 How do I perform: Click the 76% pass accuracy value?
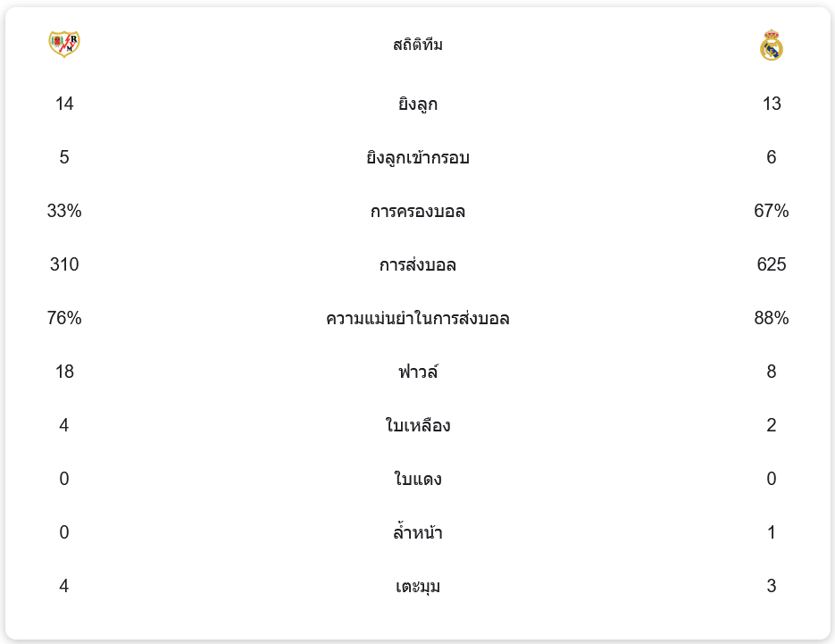64,319
